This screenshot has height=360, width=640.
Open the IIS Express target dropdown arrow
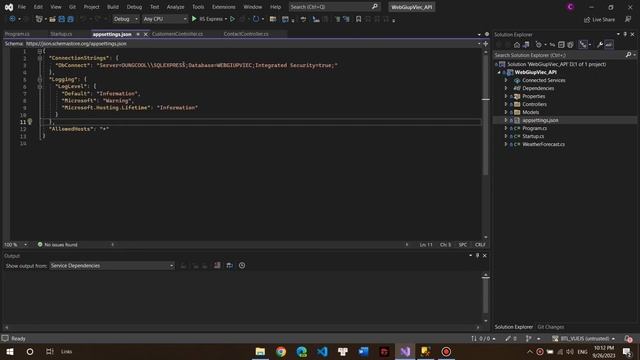[226, 19]
